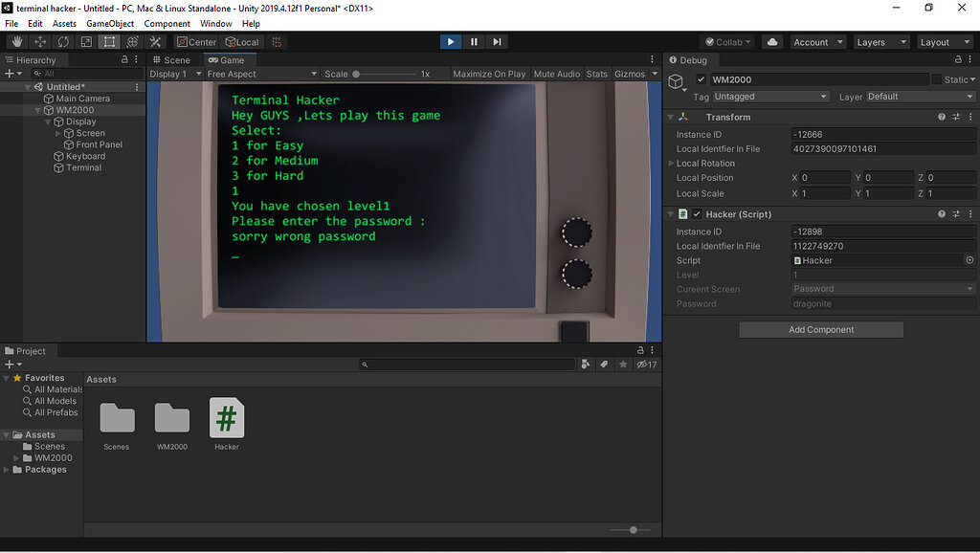This screenshot has height=553, width=980.
Task: Click the Play button
Action: coord(451,42)
